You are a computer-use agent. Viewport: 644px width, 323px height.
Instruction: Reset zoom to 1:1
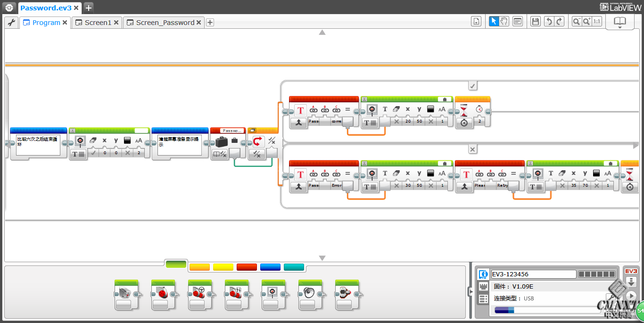pos(597,21)
